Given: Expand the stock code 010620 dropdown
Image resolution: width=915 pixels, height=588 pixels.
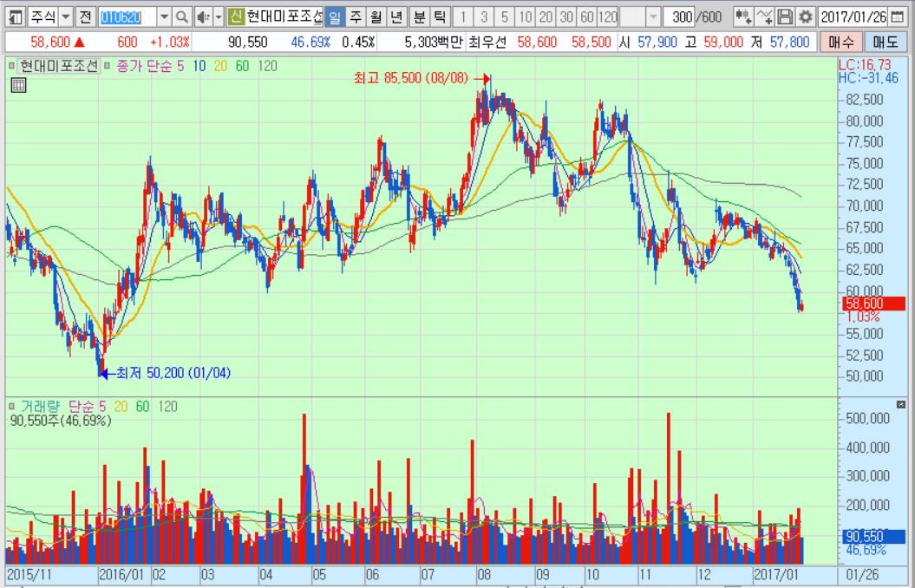Looking at the screenshot, I should tap(164, 17).
